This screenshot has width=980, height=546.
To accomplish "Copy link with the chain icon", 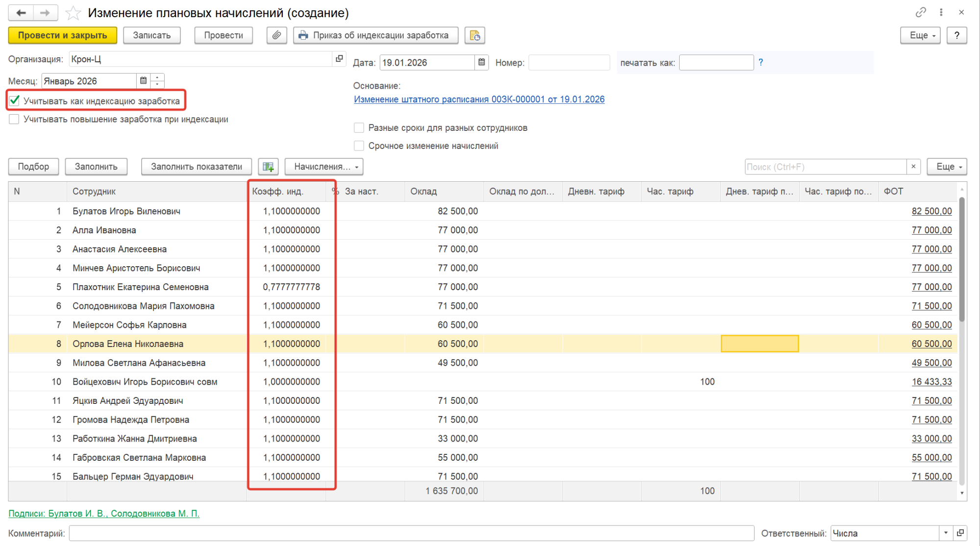I will [x=921, y=12].
